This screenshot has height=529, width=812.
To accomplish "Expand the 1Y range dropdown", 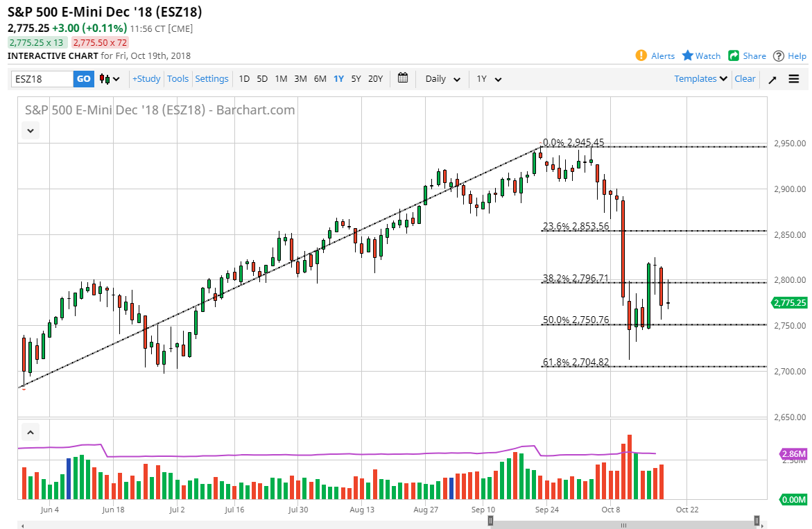I will click(490, 79).
